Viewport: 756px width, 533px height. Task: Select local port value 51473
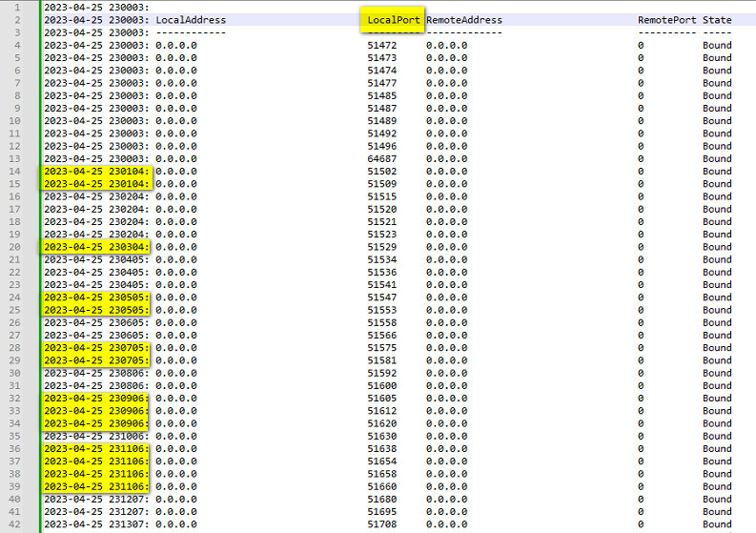coord(382,58)
